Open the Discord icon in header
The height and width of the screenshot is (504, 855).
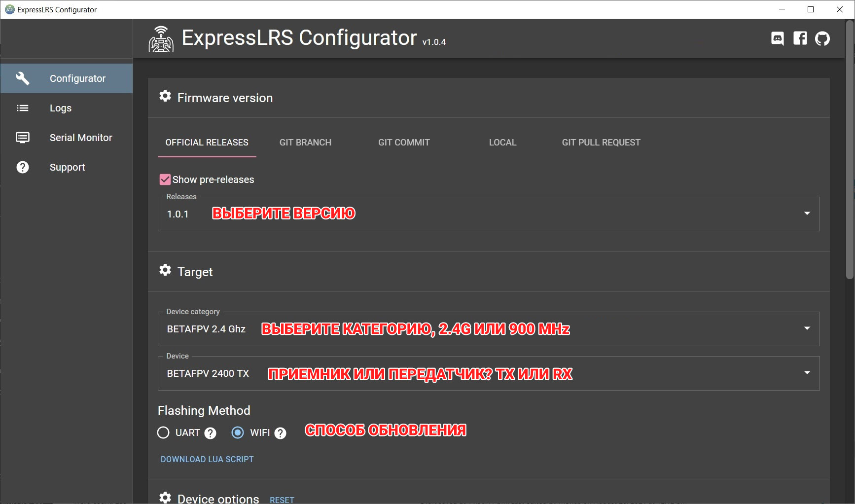pyautogui.click(x=778, y=38)
